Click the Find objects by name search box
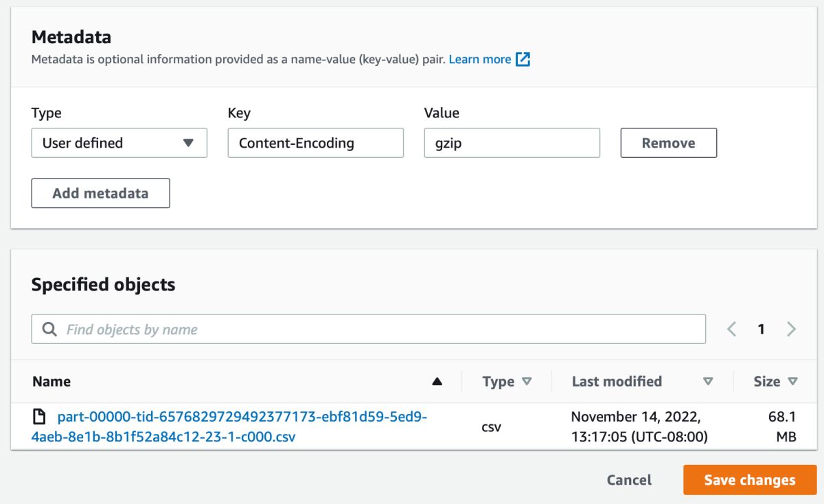Image resolution: width=824 pixels, height=504 pixels. tap(378, 330)
